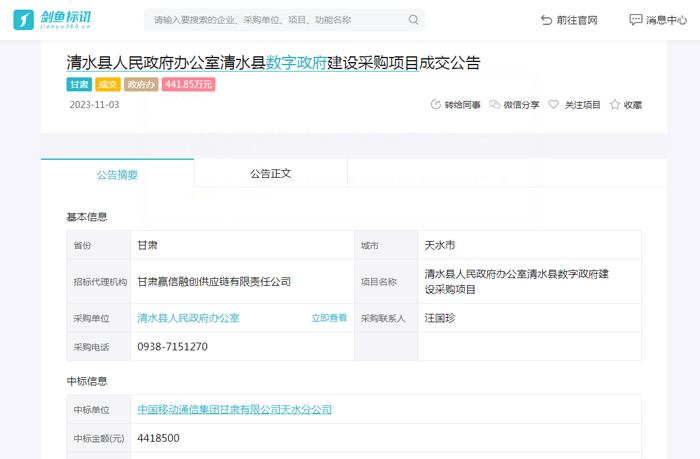Click the 招标代理机构 label cell
The width and height of the screenshot is (700, 459).
click(100, 282)
